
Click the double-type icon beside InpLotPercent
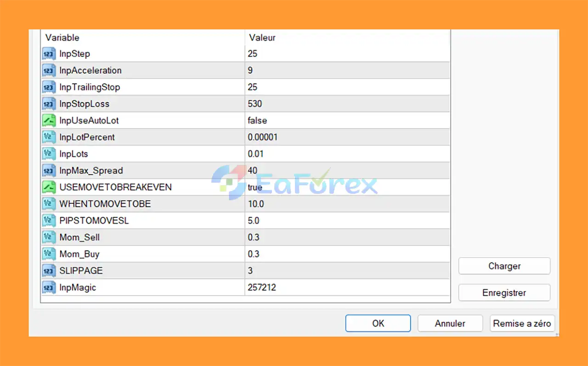pyautogui.click(x=49, y=137)
